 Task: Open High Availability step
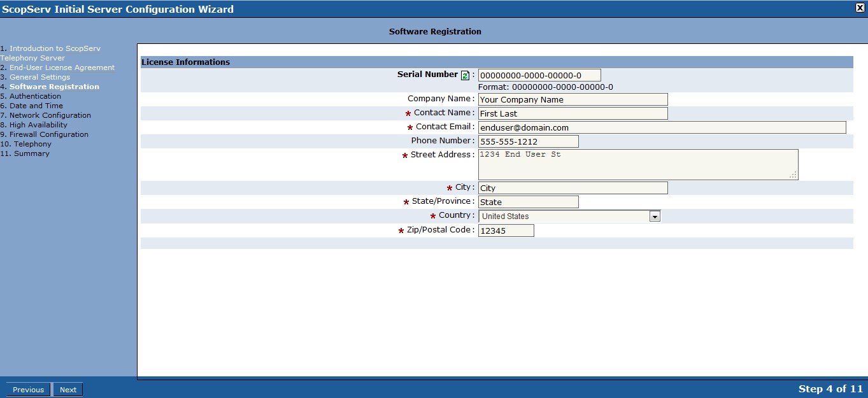point(38,125)
